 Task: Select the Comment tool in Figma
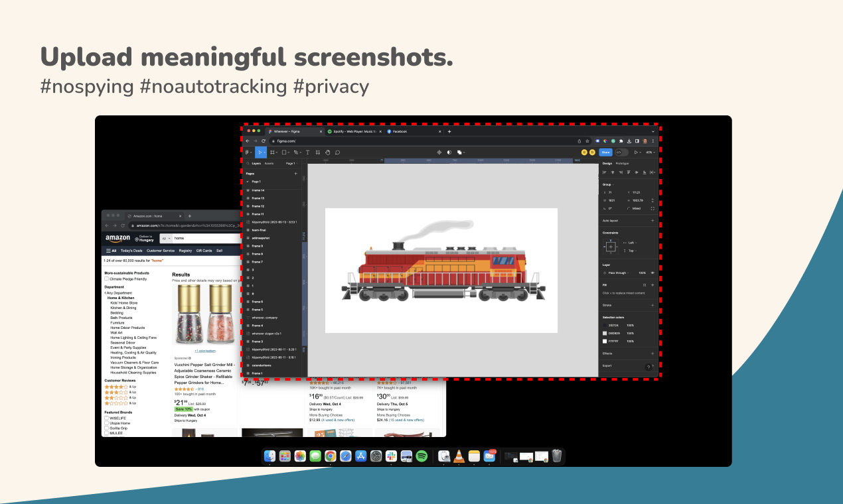337,152
